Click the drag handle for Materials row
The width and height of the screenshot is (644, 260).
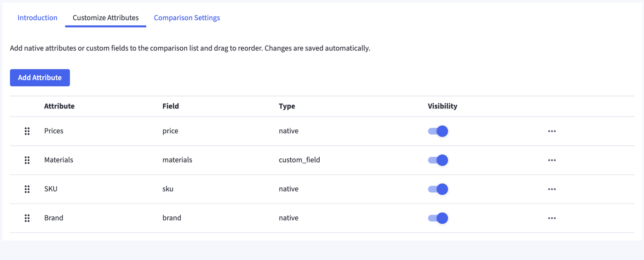(27, 160)
